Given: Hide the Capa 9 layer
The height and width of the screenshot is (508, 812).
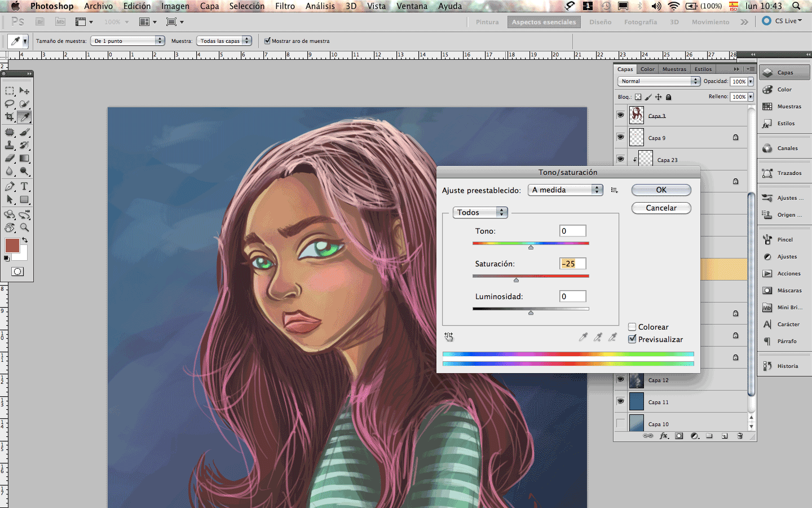Looking at the screenshot, I should tap(620, 137).
